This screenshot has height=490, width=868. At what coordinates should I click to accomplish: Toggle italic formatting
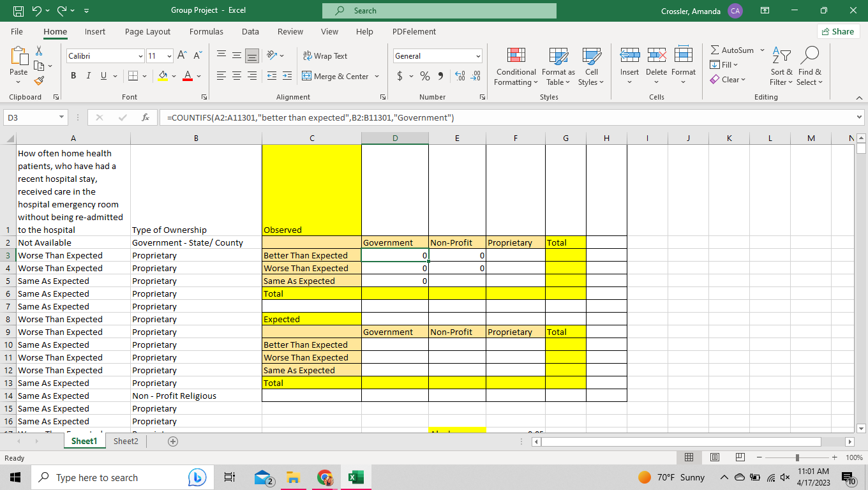coord(88,76)
